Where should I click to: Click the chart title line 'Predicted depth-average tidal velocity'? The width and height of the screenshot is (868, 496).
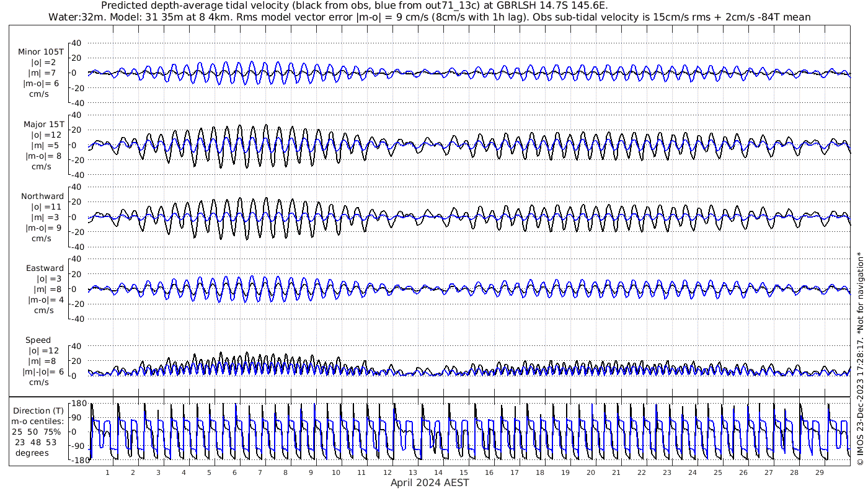[x=354, y=6]
